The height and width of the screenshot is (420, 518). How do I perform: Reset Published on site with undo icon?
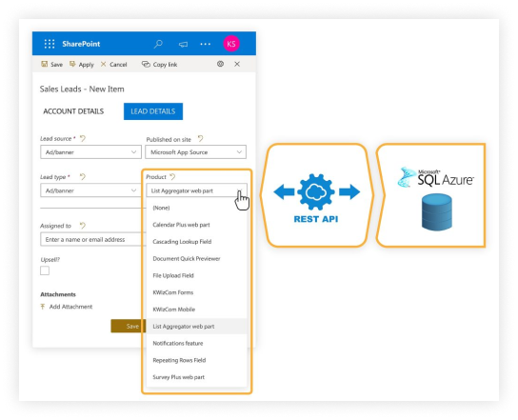(200, 139)
